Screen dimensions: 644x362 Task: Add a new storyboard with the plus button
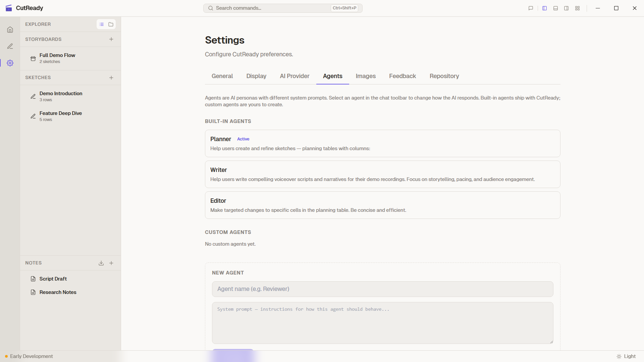[111, 39]
